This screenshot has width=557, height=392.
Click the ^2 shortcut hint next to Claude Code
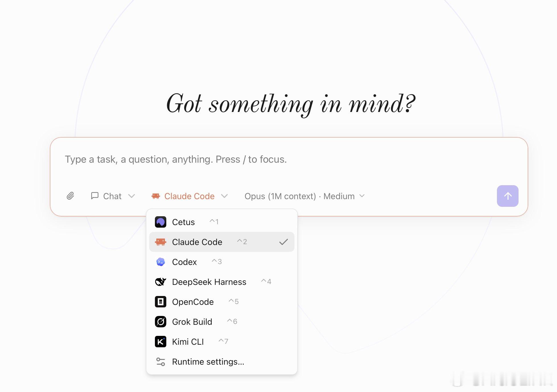coord(242,242)
